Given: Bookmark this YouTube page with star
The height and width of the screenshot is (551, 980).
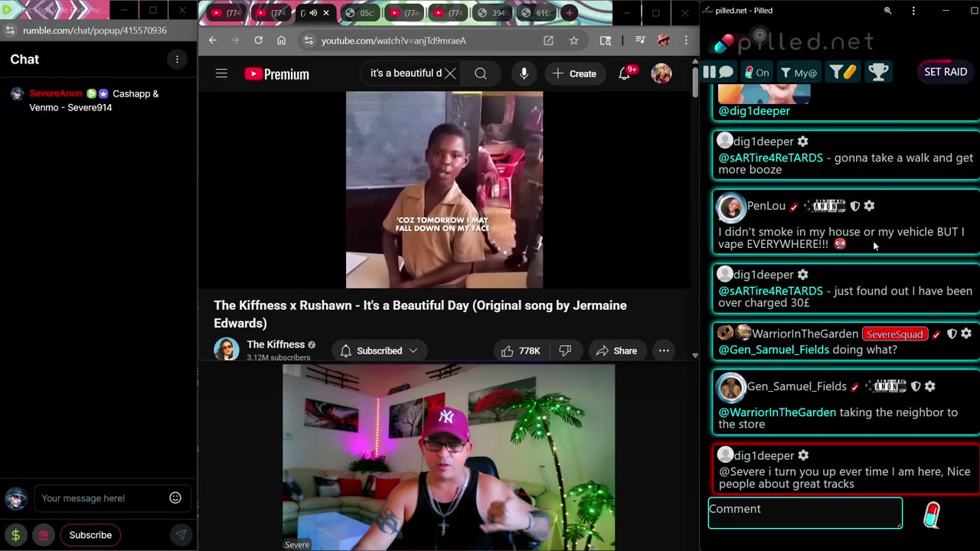Looking at the screenshot, I should [573, 41].
